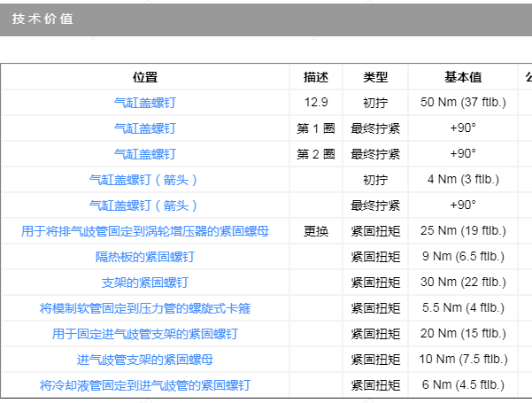532x403 pixels.
Task: Select the 第 1 圈 cell
Action: tap(316, 128)
